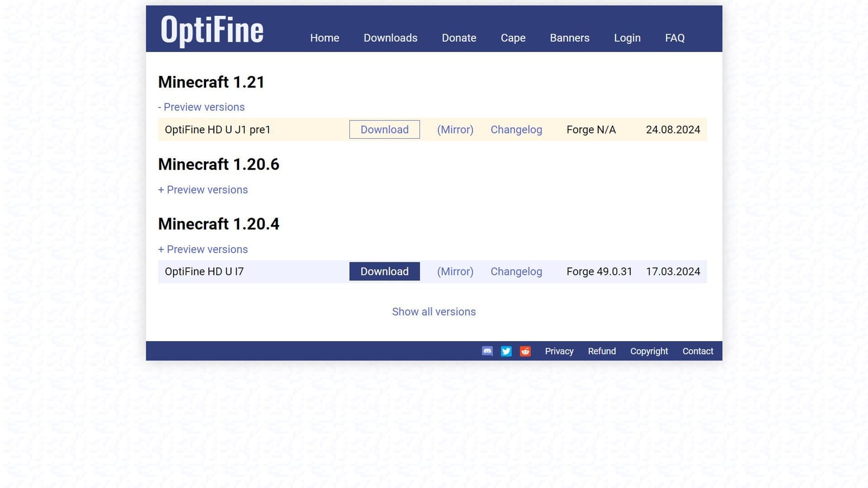Viewport: 868px width, 488px height.
Task: Open the OptiFine Discord icon
Action: pyautogui.click(x=487, y=351)
